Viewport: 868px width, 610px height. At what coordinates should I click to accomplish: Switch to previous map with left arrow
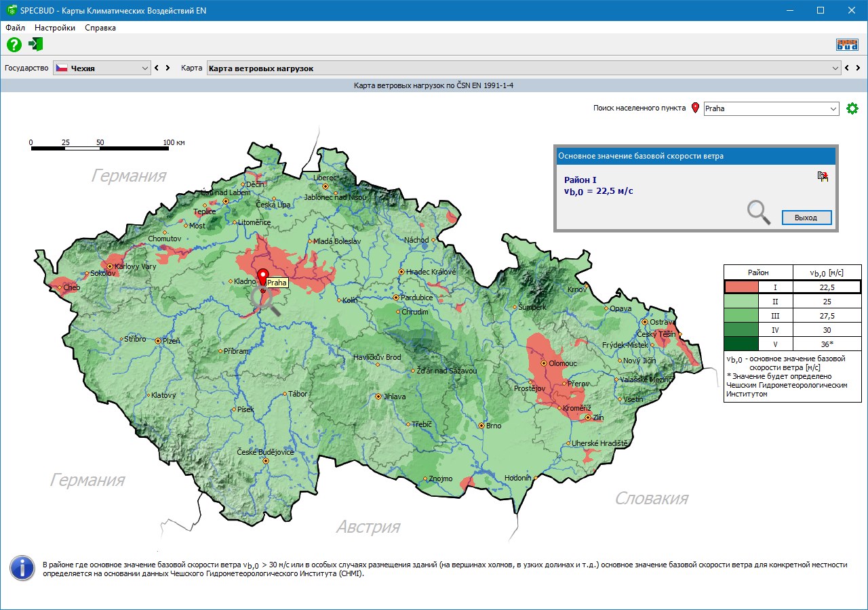[x=846, y=68]
